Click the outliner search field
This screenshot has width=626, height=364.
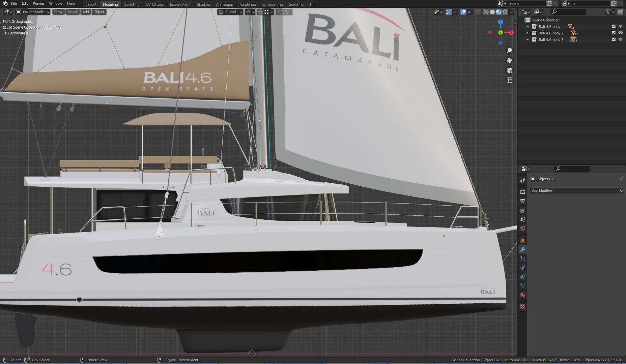tap(568, 12)
